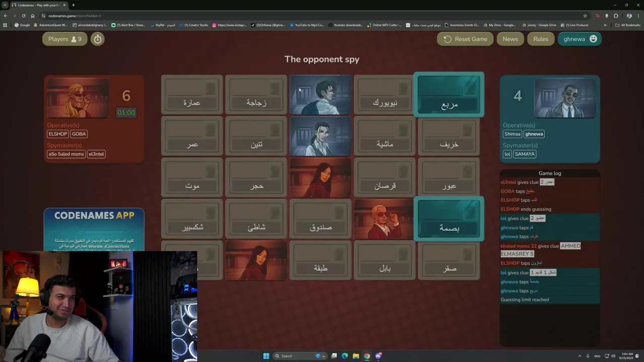Tap the شكسبير word card
The image size is (644, 362).
click(x=192, y=219)
